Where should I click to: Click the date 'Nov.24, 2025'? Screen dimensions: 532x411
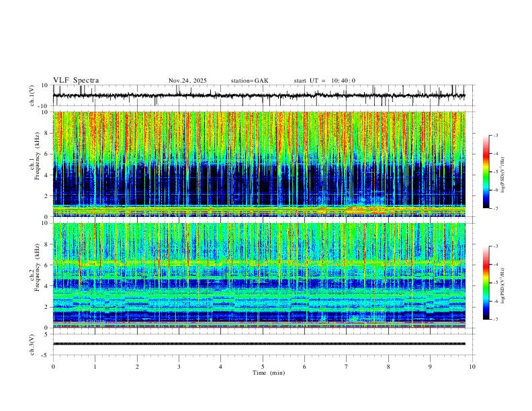(x=187, y=81)
